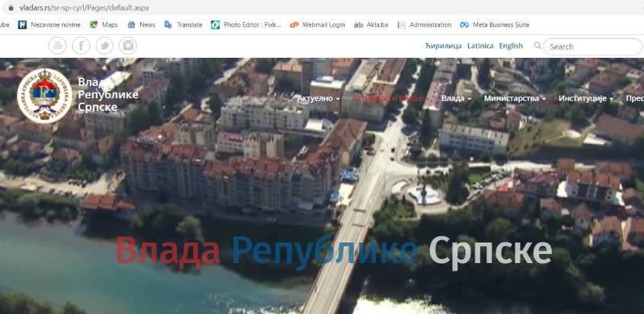The image size is (644, 314).
Task: Expand the Министарства dropdown menu
Action: coord(515,99)
